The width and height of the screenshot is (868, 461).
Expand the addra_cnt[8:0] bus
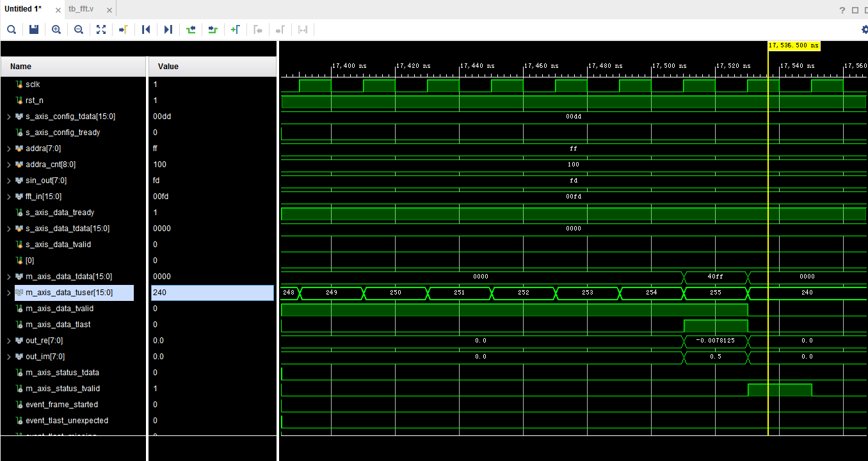coord(8,165)
